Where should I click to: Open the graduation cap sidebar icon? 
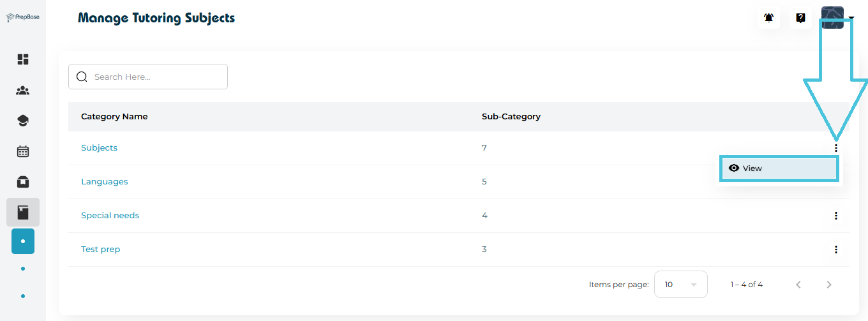tap(23, 121)
